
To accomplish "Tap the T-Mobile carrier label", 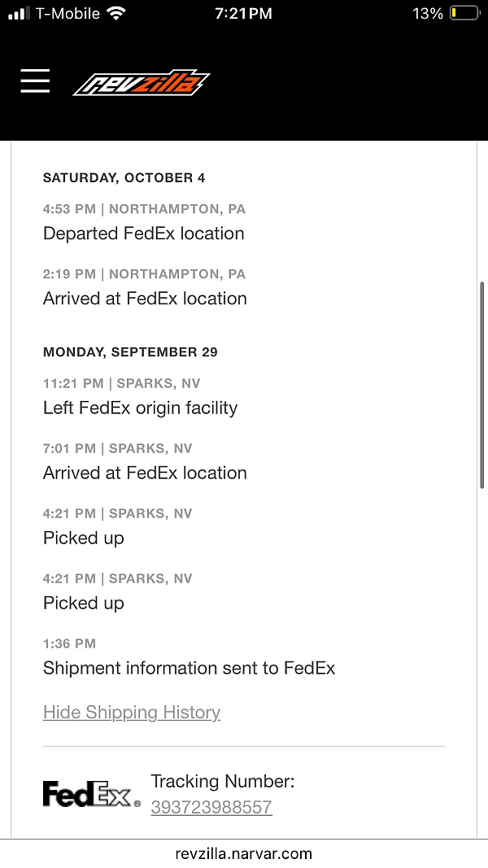I will pos(68,14).
